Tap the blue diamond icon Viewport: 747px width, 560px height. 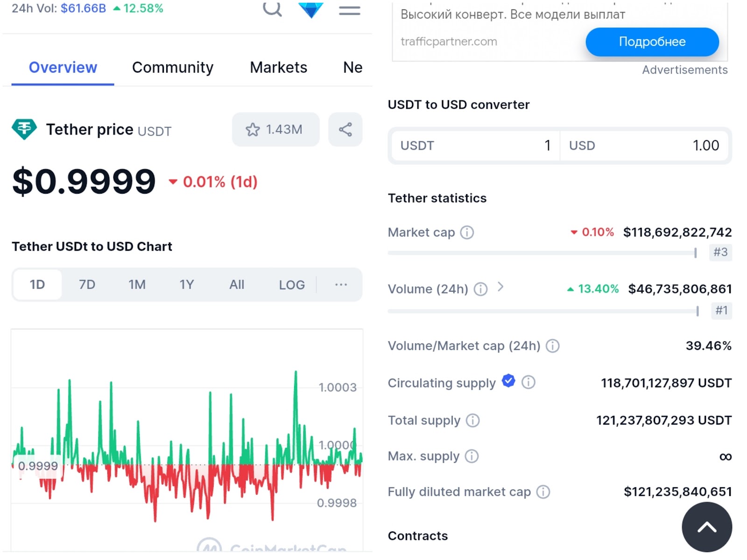[x=310, y=9]
